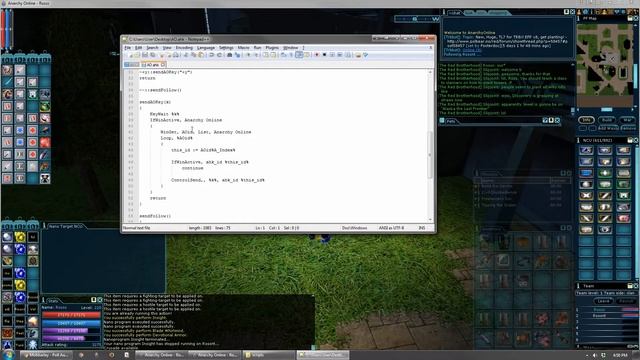Close the AO.ahk tab with its X
The width and height of the screenshot is (640, 360).
(x=163, y=64)
